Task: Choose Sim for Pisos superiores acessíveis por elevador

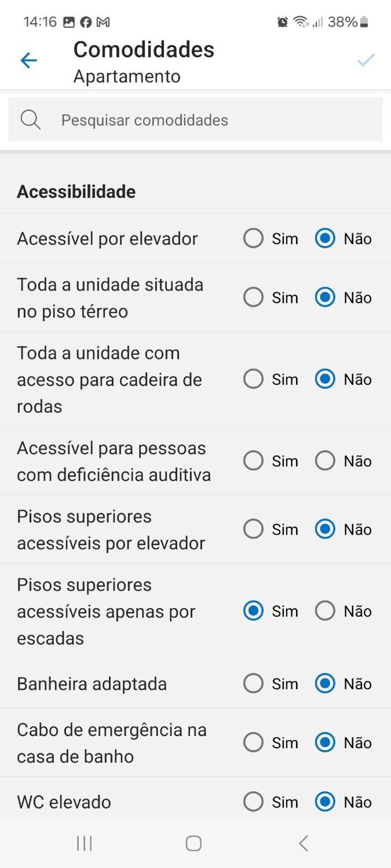Action: pos(253,529)
